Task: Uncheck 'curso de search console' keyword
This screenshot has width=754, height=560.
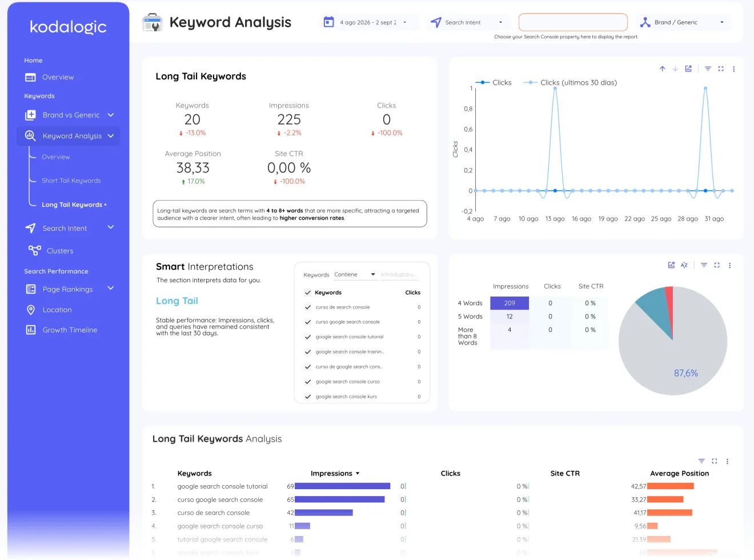Action: tap(308, 307)
